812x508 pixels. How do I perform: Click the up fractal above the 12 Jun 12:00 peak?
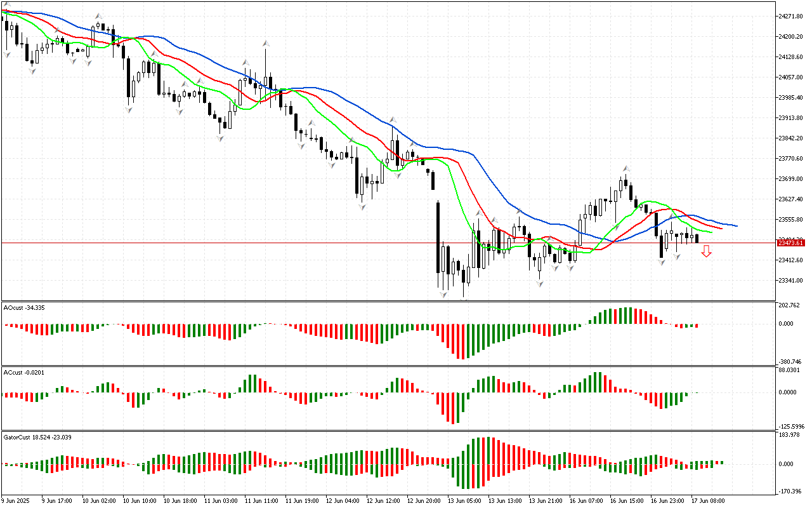point(393,120)
